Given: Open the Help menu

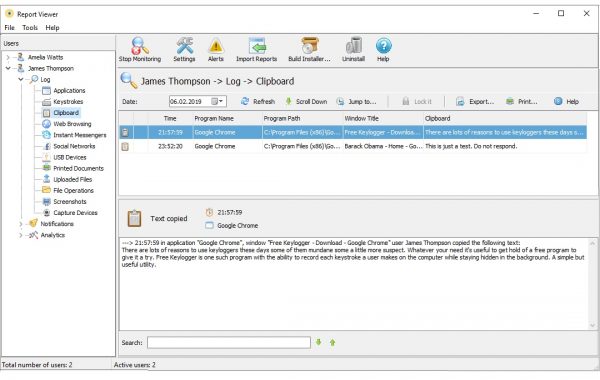Looking at the screenshot, I should 52,28.
